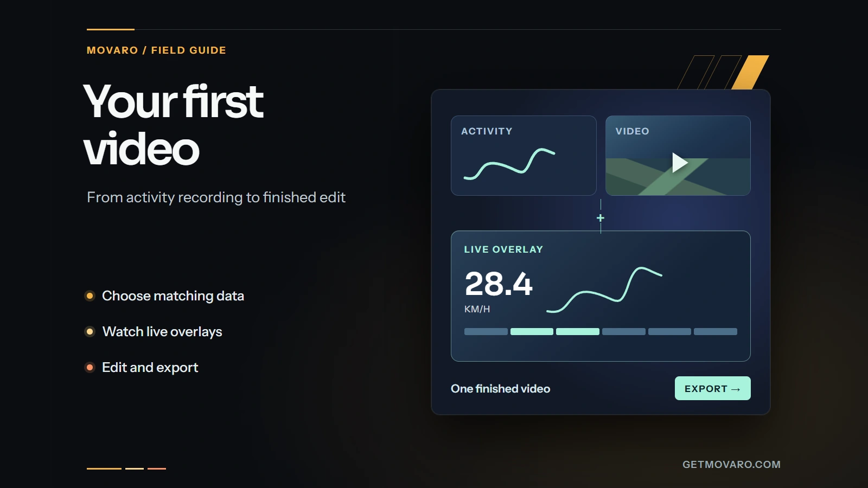Viewport: 868px width, 488px height.
Task: Open the GETMOVARO.COM link
Action: [731, 465]
